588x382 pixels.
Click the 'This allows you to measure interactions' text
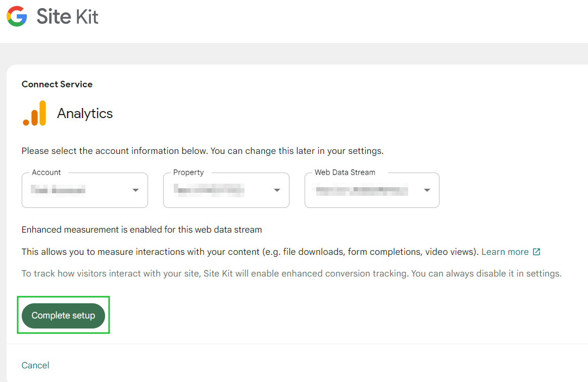[250, 252]
